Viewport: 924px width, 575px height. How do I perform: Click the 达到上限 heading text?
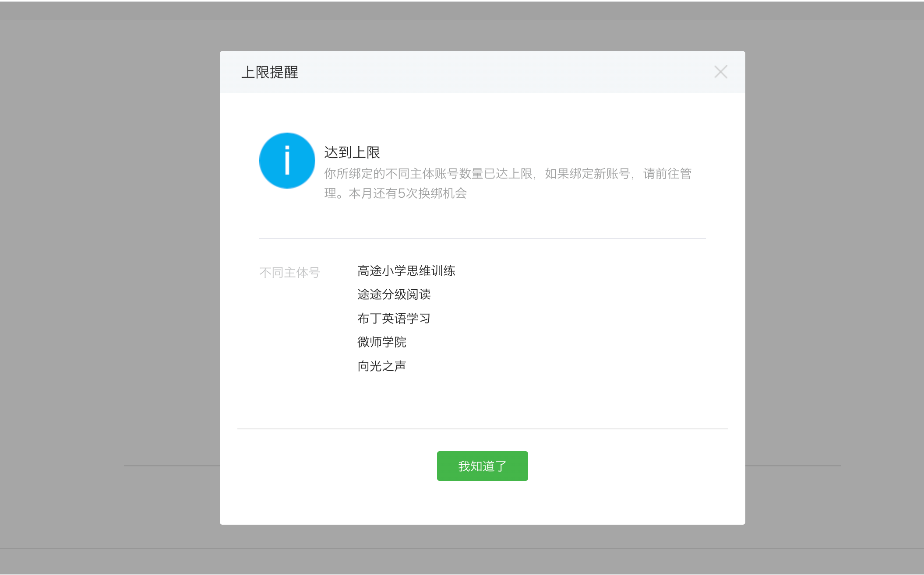pyautogui.click(x=352, y=152)
